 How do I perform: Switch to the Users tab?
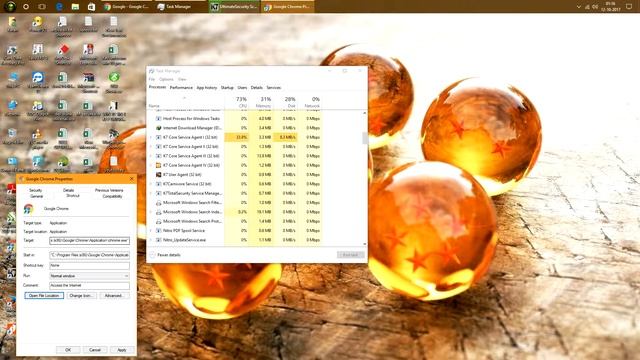[x=242, y=88]
